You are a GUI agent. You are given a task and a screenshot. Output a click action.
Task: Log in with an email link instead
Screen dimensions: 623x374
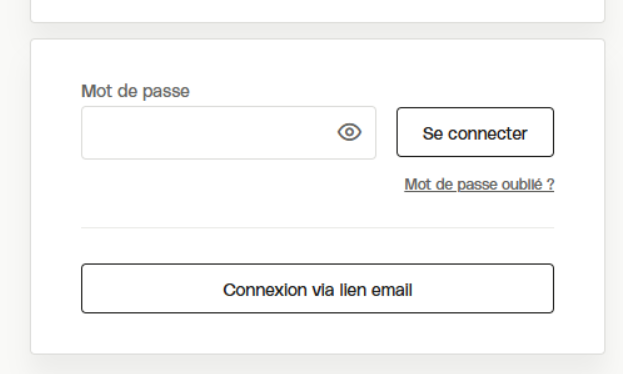tap(317, 289)
